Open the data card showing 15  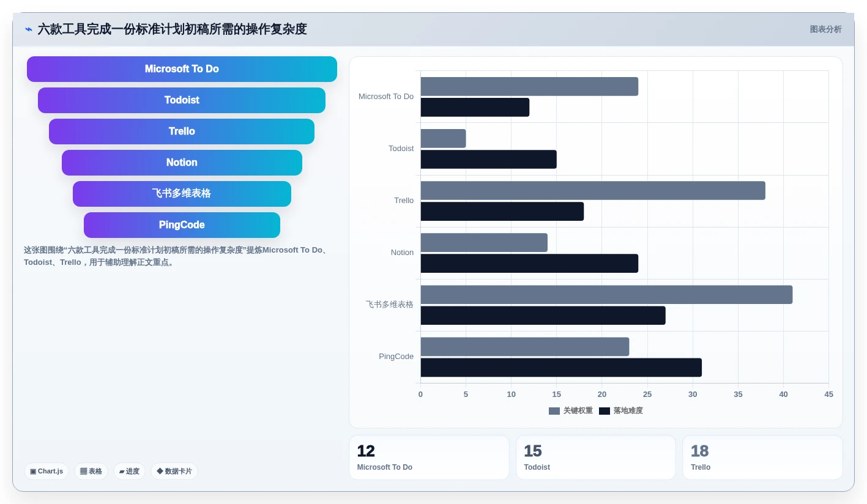[x=596, y=458]
